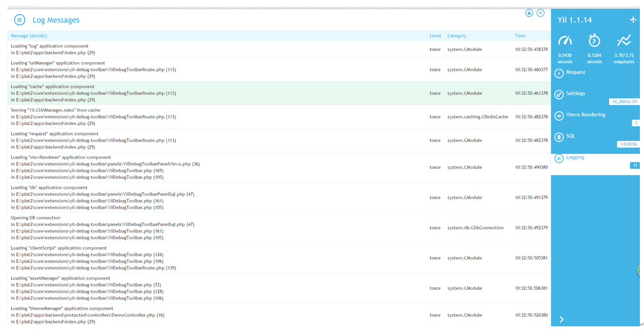Click the Log Messages list icon in header
This screenshot has height=329, width=644.
[19, 20]
